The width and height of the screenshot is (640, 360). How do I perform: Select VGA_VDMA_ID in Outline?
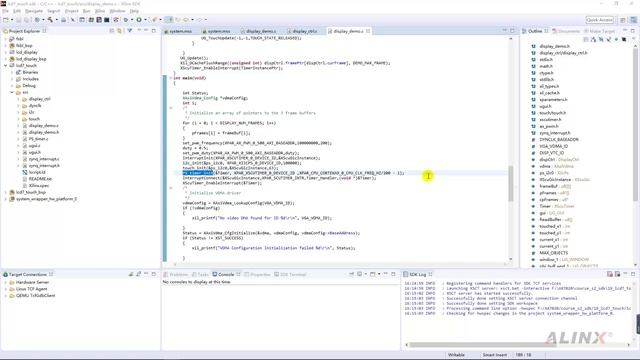coord(553,146)
